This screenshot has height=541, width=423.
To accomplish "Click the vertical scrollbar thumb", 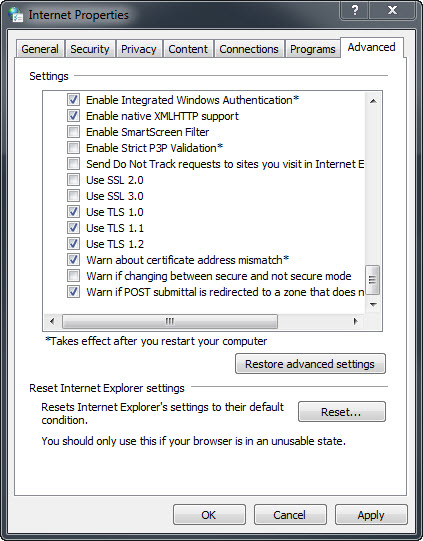I will [373, 279].
